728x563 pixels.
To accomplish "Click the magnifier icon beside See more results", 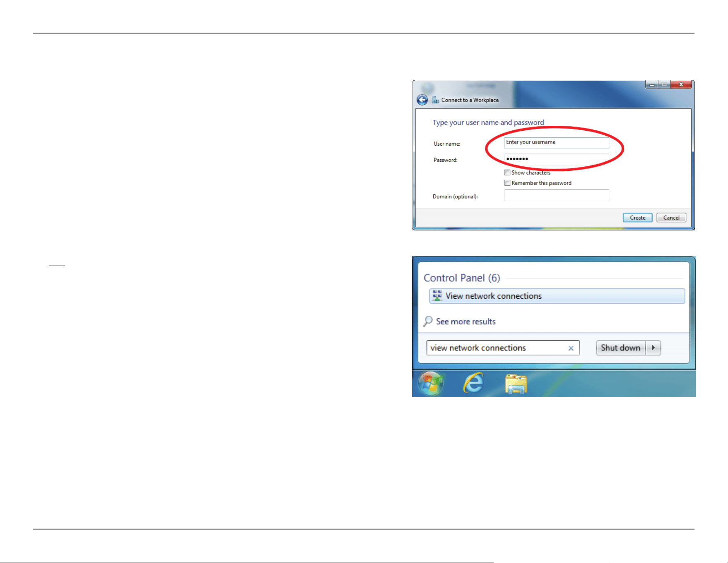I will click(428, 321).
